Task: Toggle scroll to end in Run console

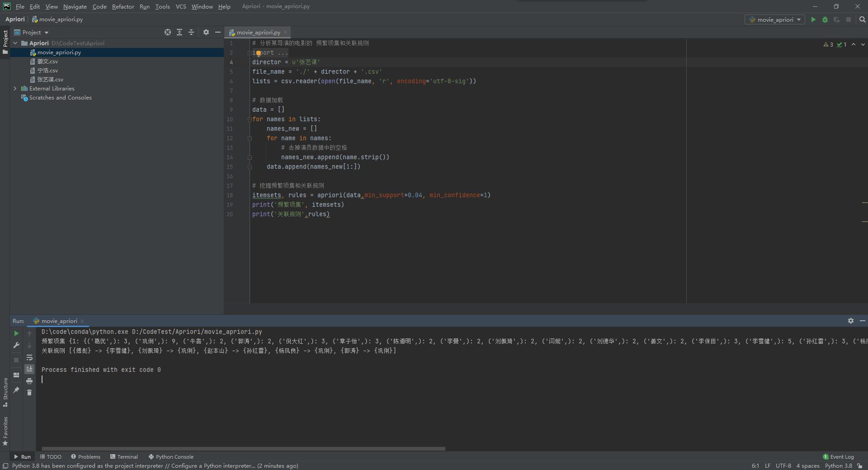Action: (29, 369)
